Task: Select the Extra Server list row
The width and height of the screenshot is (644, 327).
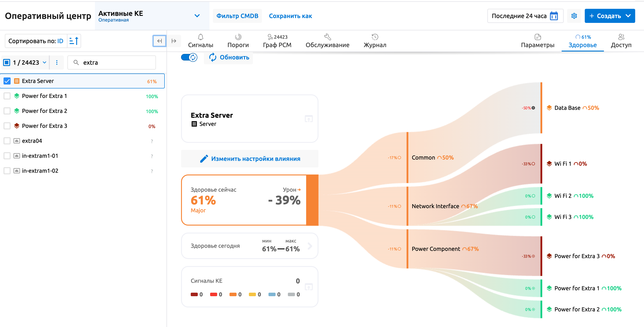Action: 82,81
